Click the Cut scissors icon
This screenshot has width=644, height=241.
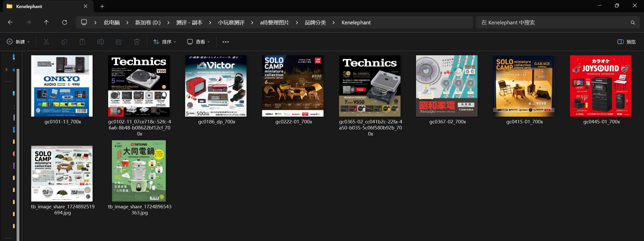pyautogui.click(x=46, y=42)
